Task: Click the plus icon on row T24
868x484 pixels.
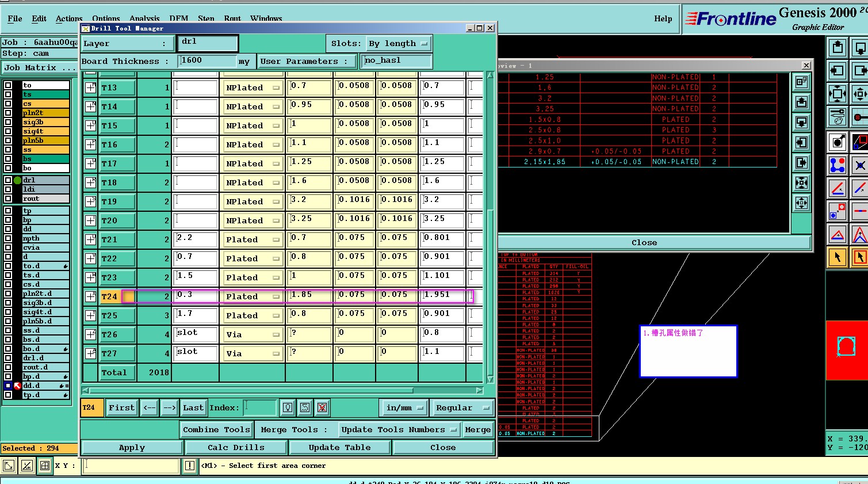Action: [x=91, y=296]
